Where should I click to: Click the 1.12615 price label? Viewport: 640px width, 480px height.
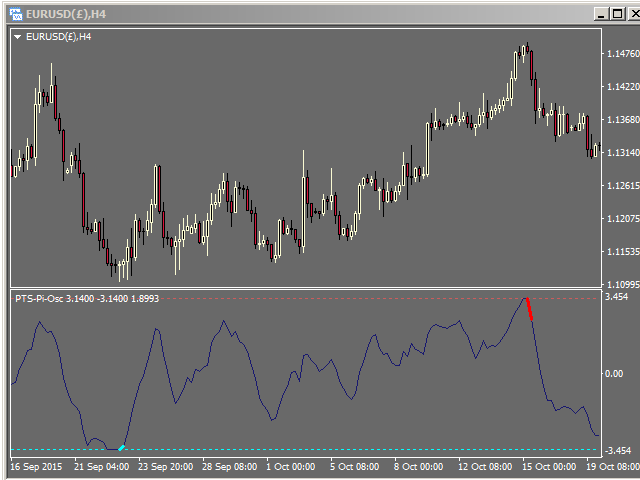(x=623, y=186)
